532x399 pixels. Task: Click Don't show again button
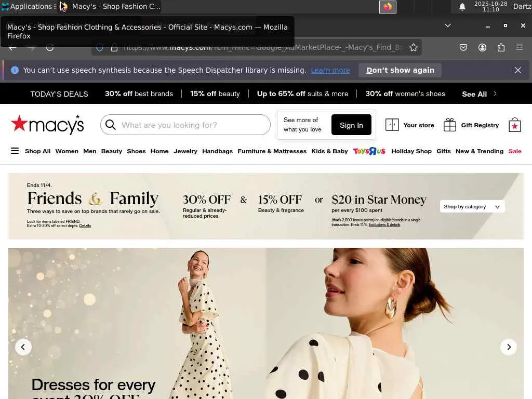[400, 70]
